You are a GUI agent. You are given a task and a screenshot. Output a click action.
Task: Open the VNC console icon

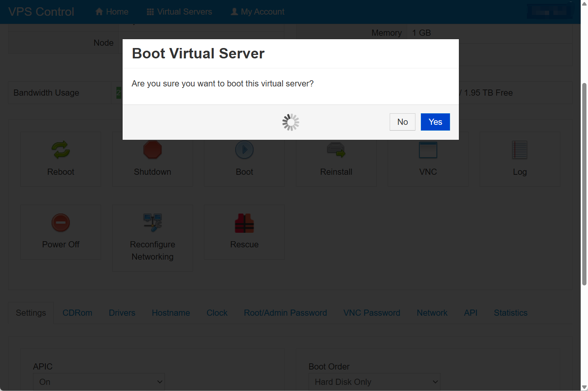(428, 150)
